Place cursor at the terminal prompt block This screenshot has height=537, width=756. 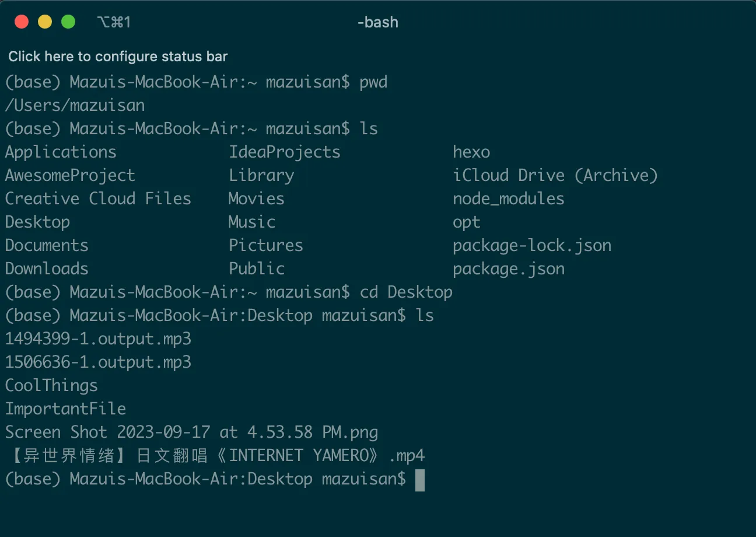coord(420,480)
